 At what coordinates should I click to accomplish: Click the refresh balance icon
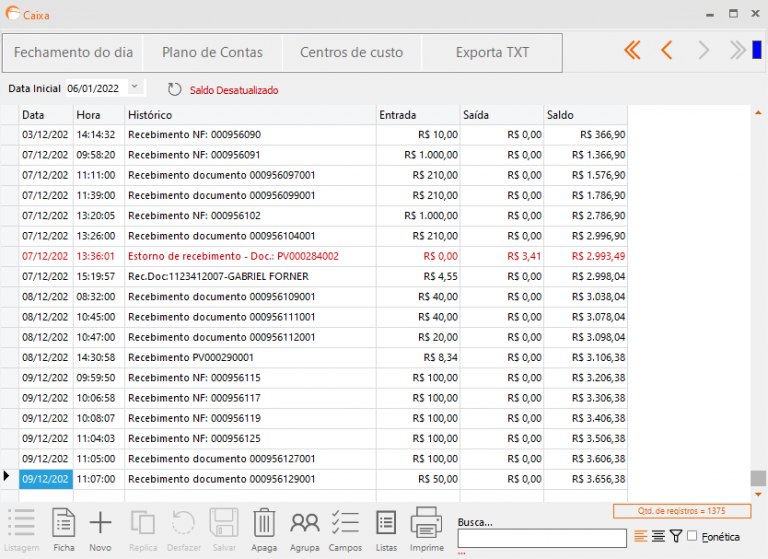(x=175, y=89)
